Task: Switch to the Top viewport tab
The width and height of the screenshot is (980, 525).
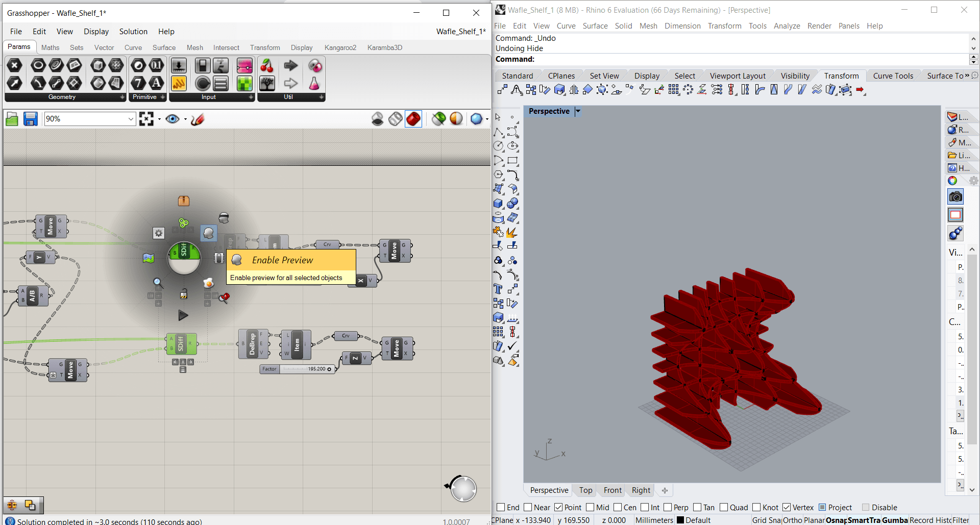Action: [x=585, y=490]
